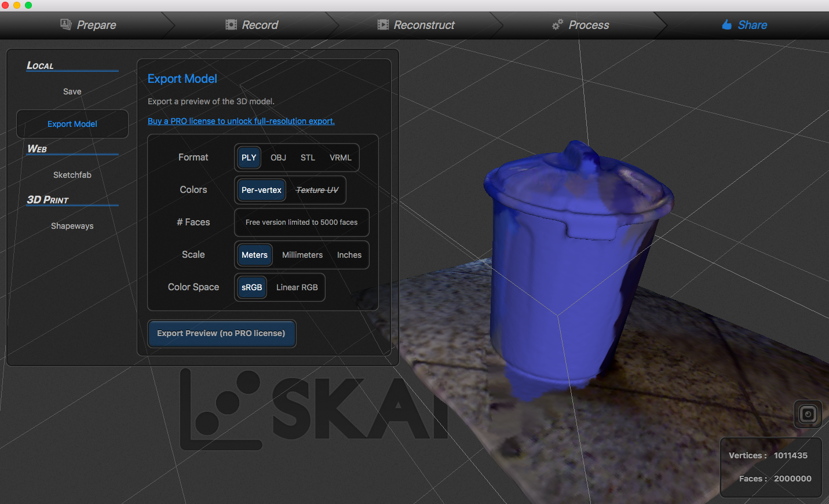The width and height of the screenshot is (829, 504).
Task: Open the Prepare tab label
Action: 97,25
